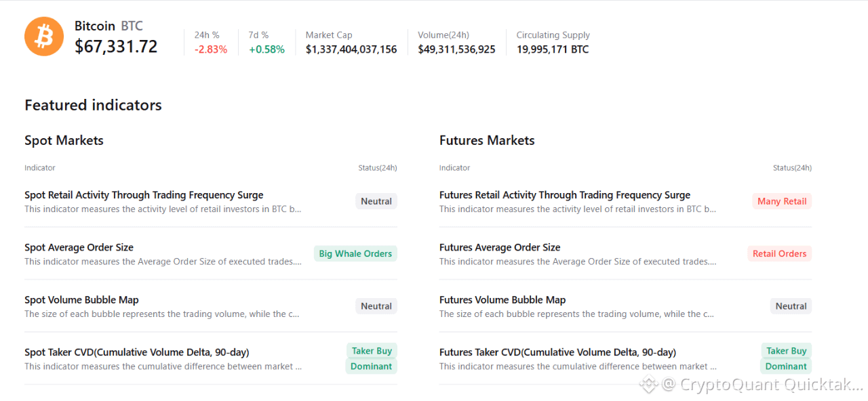Open Futures Retail Activity Through Trading Frequency Surge
868x401 pixels.
(x=565, y=195)
